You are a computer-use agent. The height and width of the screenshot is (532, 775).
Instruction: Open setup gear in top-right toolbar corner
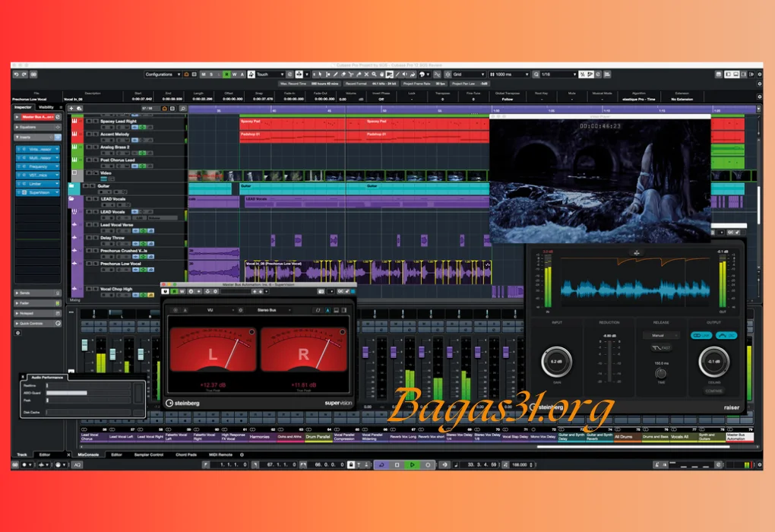(x=760, y=74)
